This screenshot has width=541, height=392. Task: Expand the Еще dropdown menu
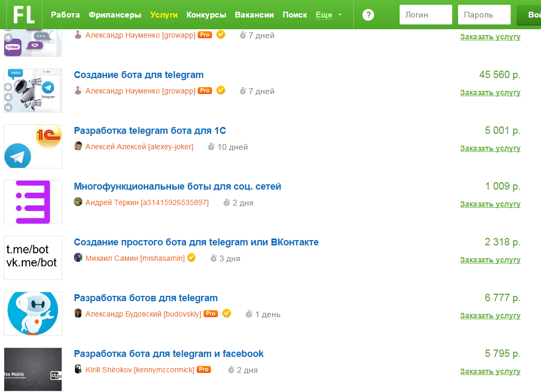328,15
